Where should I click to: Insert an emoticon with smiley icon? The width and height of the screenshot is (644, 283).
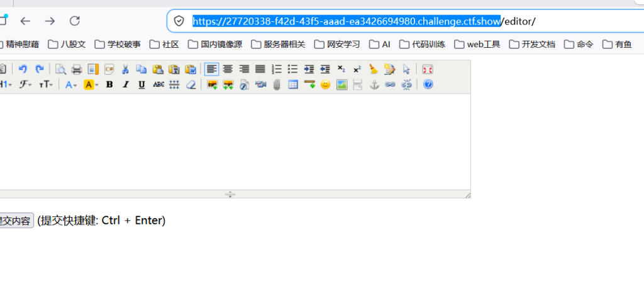coord(325,85)
